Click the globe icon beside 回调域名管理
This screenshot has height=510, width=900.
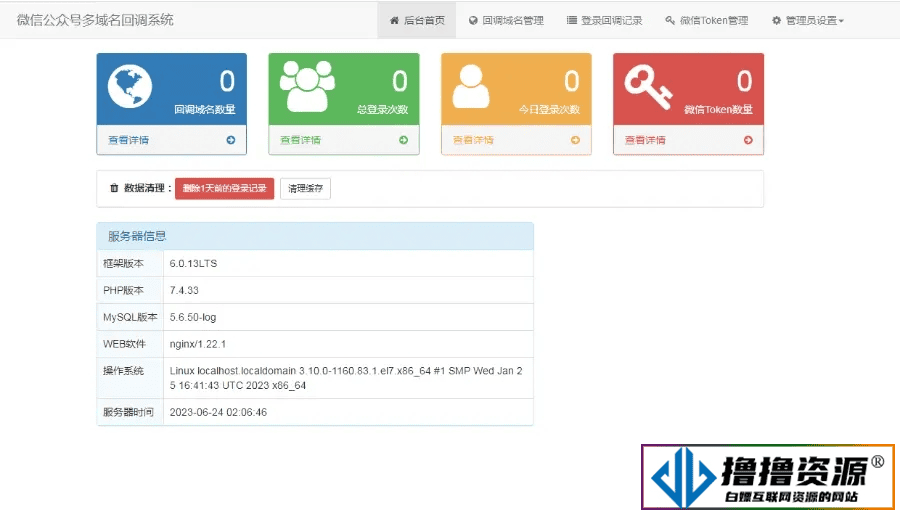tap(473, 21)
